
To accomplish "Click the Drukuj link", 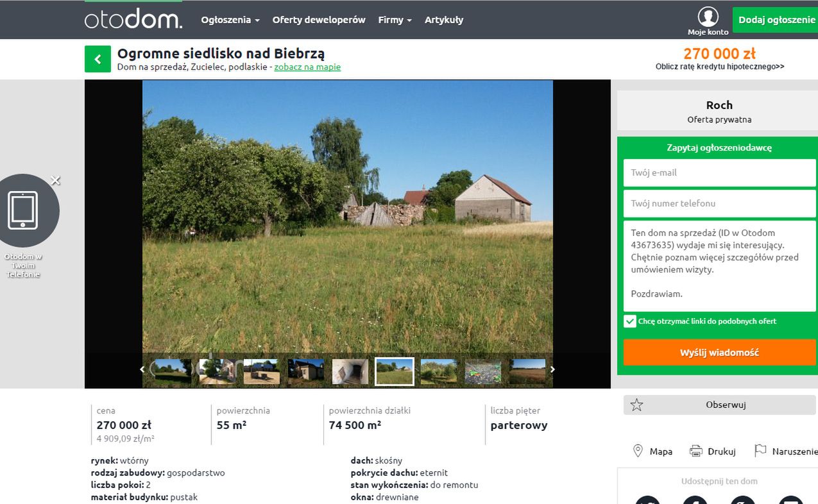I will coord(722,451).
